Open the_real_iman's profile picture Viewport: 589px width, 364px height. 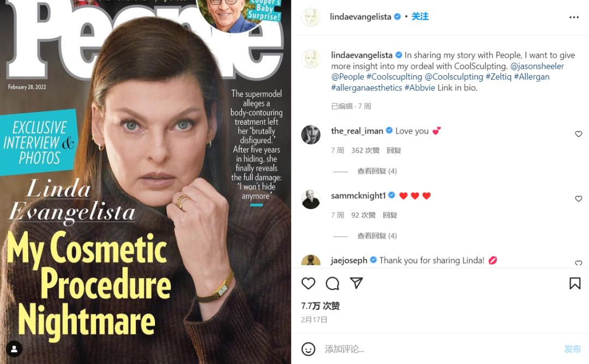[x=311, y=135]
